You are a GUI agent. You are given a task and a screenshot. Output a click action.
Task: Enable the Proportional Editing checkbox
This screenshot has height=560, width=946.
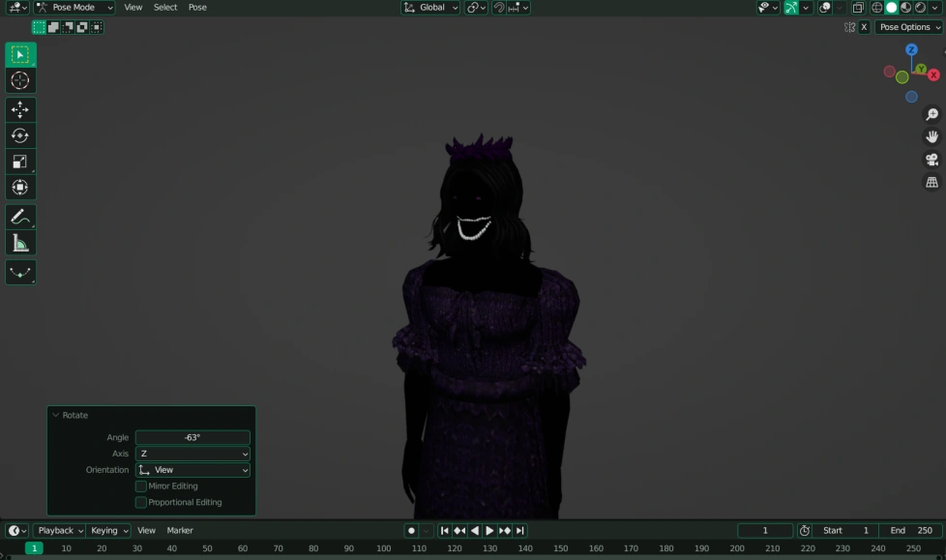coord(140,502)
